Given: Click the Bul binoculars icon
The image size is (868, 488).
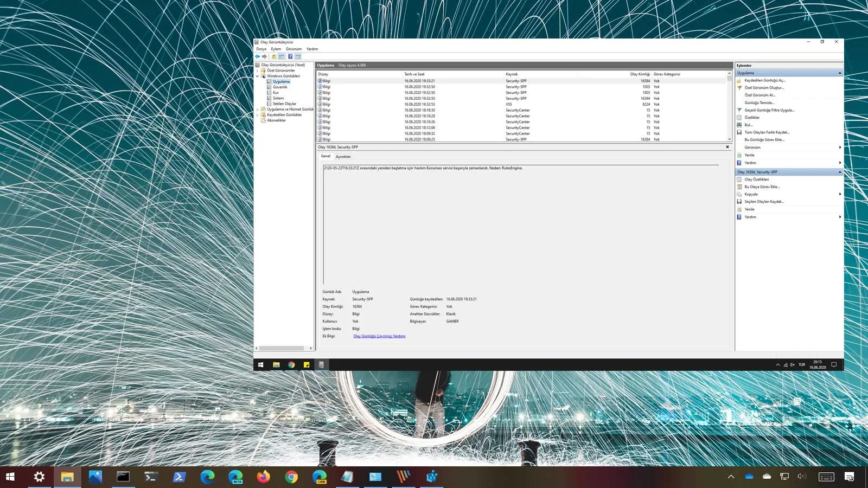Looking at the screenshot, I should click(x=739, y=124).
